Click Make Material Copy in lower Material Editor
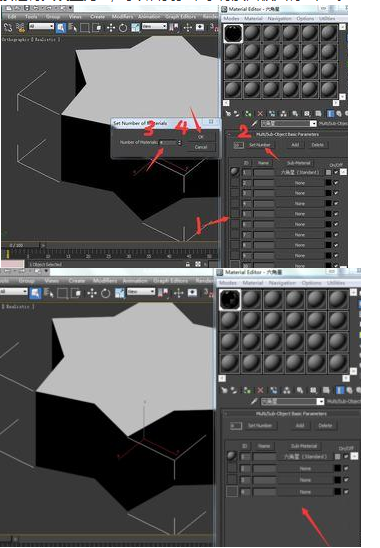Screen dimensions: 380x548 (273, 390)
